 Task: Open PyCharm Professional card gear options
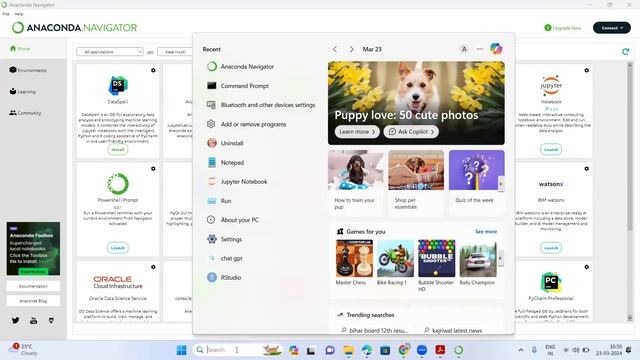point(587,267)
